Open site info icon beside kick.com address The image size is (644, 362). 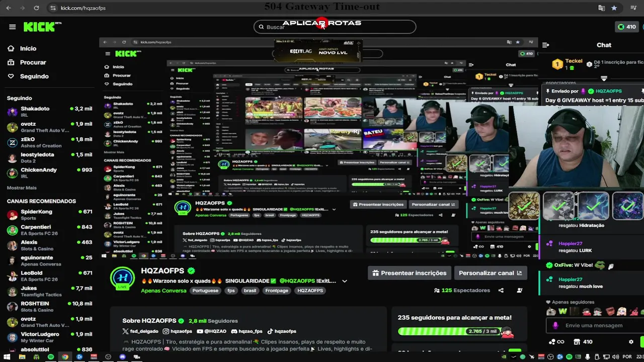[53, 8]
